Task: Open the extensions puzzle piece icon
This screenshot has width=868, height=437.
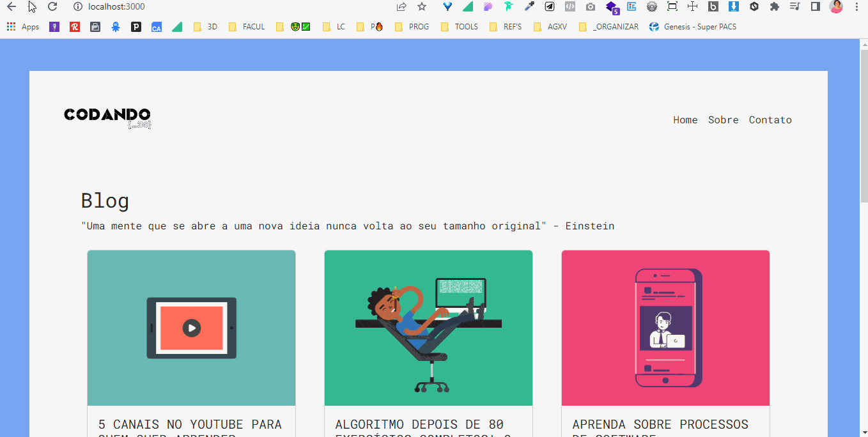Action: pyautogui.click(x=775, y=6)
